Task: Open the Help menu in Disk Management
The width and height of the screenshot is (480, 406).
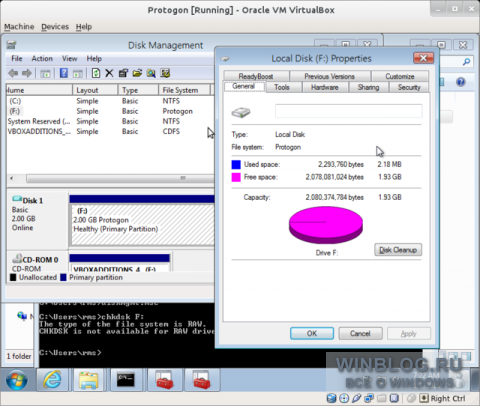Action: [x=94, y=59]
